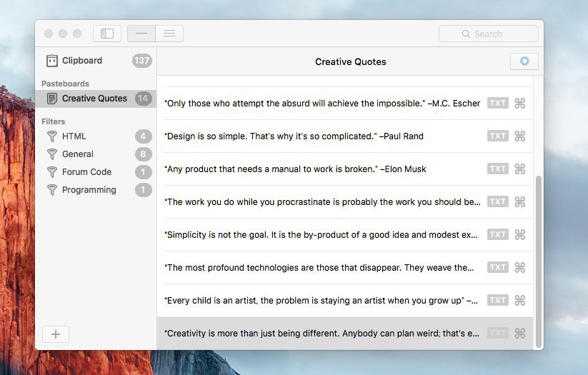Image resolution: width=588 pixels, height=375 pixels.
Task: Switch to multi-line list view
Action: 169,34
